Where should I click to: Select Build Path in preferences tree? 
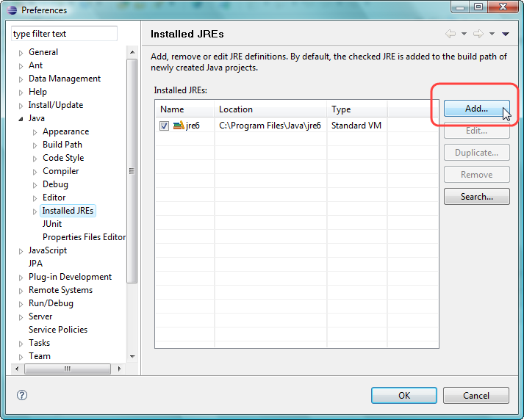coord(62,145)
